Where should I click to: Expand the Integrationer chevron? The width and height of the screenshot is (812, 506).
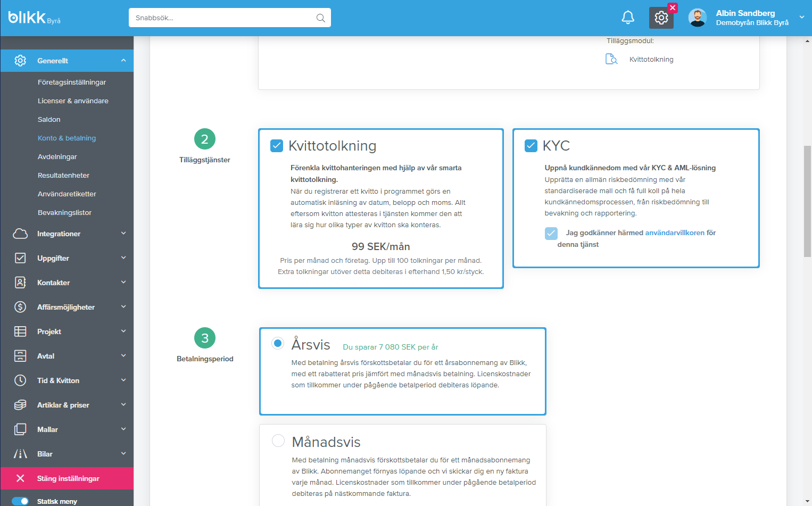[x=123, y=234]
